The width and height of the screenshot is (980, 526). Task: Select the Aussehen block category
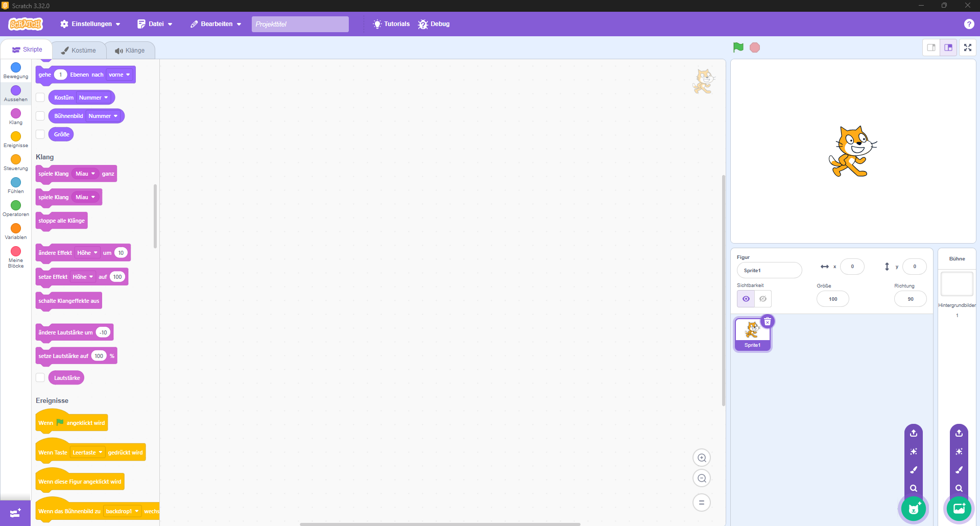(16, 94)
